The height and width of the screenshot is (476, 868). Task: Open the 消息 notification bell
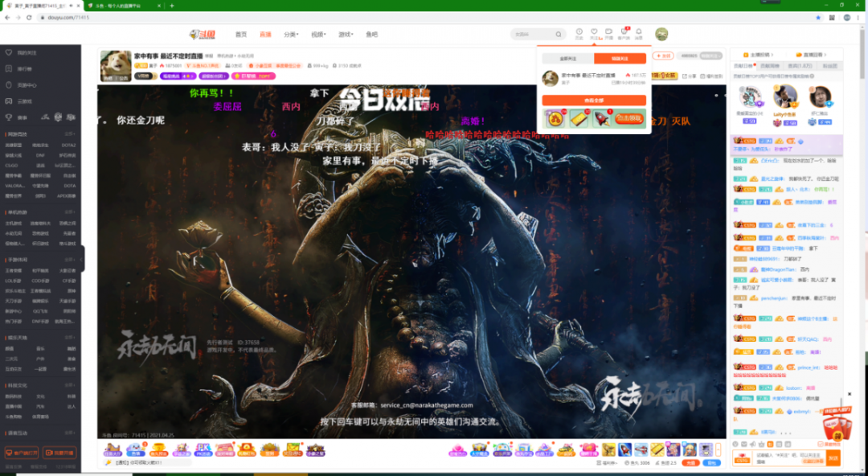tap(639, 32)
